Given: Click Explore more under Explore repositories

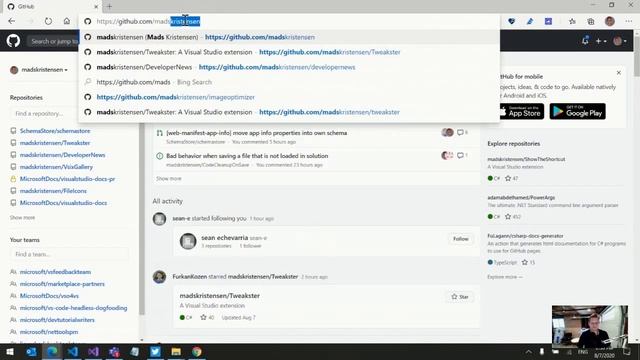Looking at the screenshot, I should [504, 277].
